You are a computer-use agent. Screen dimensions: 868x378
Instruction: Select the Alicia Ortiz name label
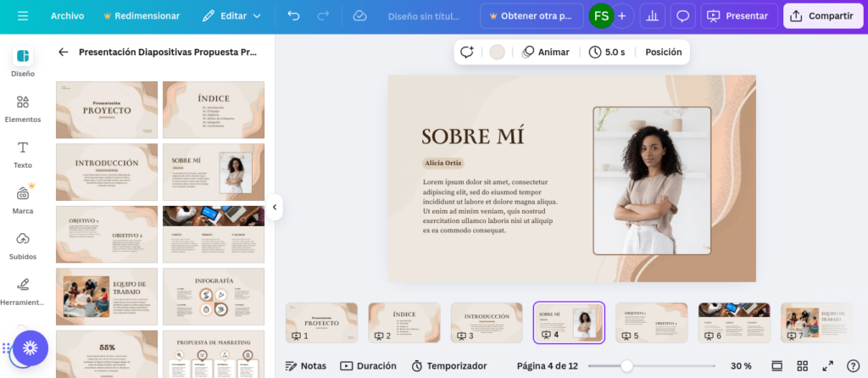(442, 164)
